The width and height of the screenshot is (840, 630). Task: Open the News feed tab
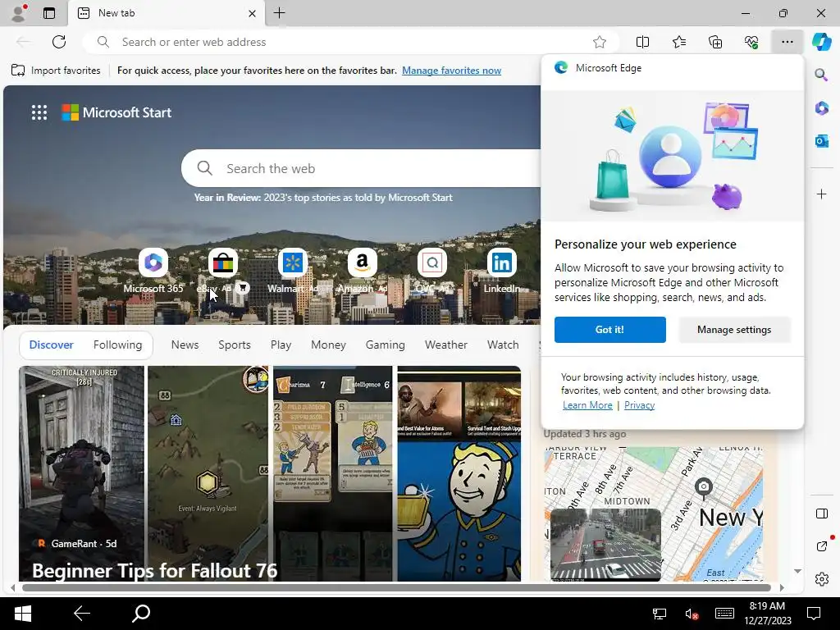coord(185,345)
